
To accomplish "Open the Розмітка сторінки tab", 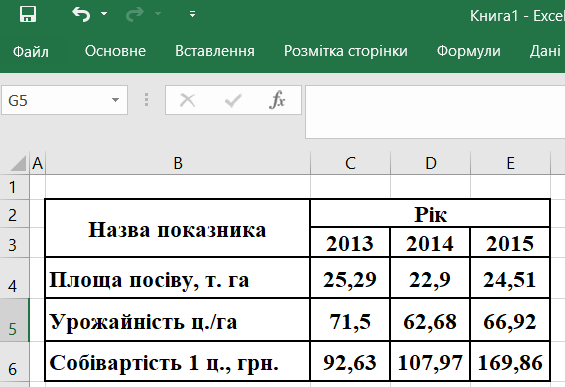I will (x=346, y=51).
